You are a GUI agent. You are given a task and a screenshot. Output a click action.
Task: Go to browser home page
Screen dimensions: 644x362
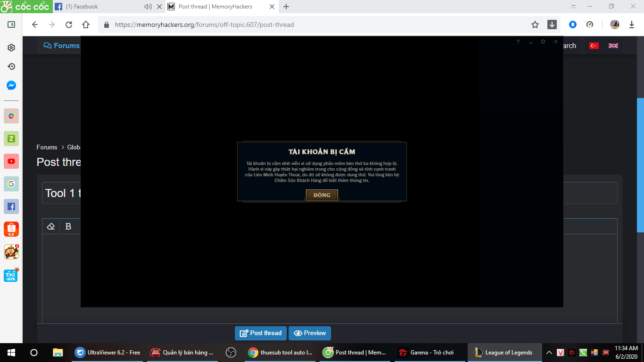[x=86, y=25]
